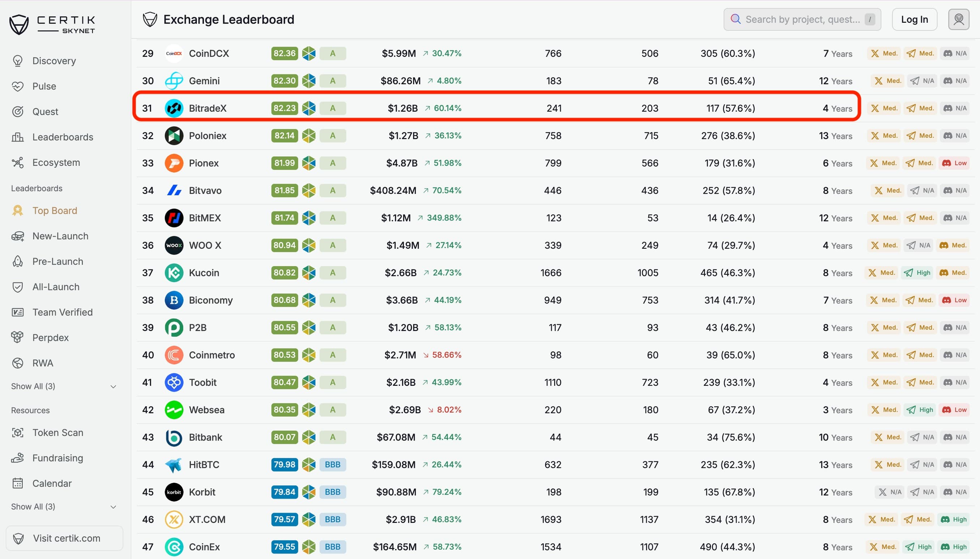Open the Token Scan resource
The image size is (980, 559).
coord(57,433)
